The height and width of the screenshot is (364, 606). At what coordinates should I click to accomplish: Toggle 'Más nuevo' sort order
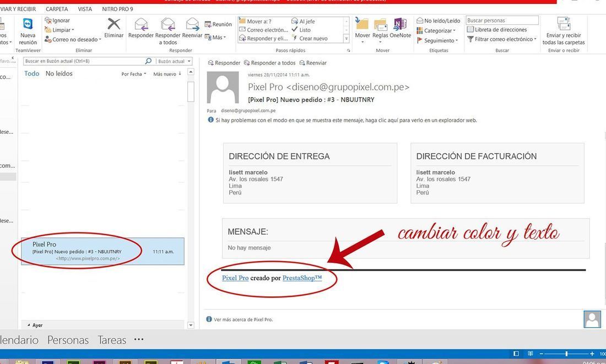[167, 74]
